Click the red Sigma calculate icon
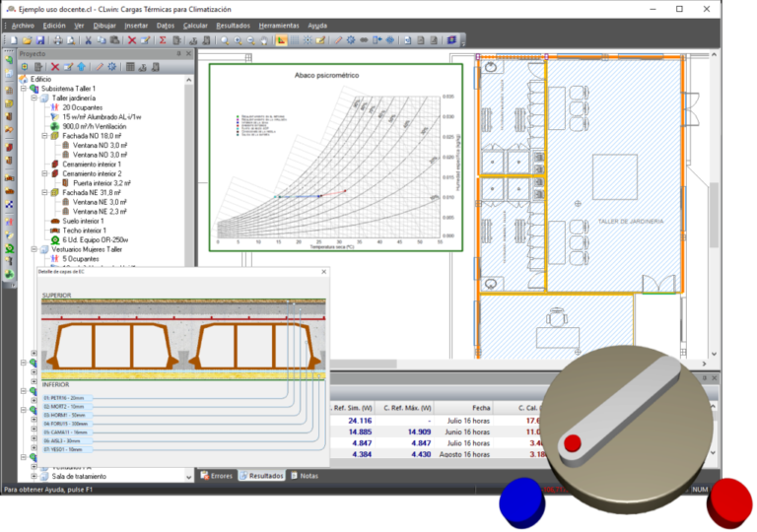The image size is (757, 532). pos(163,40)
